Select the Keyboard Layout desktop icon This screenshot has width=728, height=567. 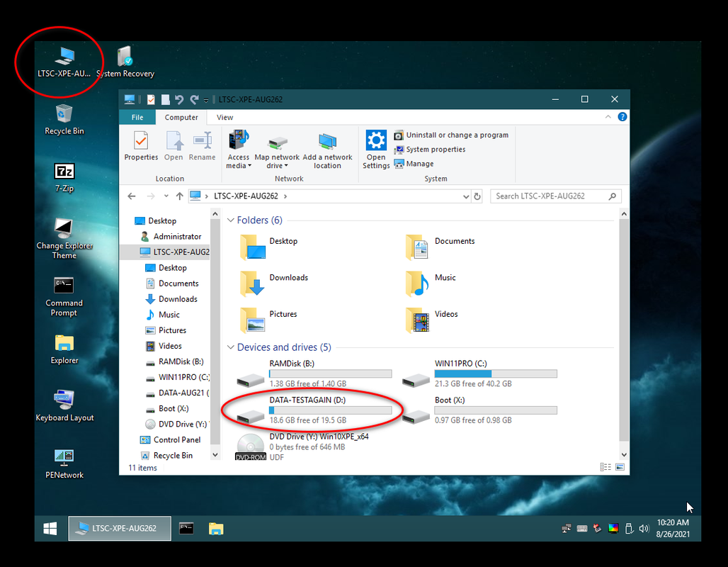(64, 405)
